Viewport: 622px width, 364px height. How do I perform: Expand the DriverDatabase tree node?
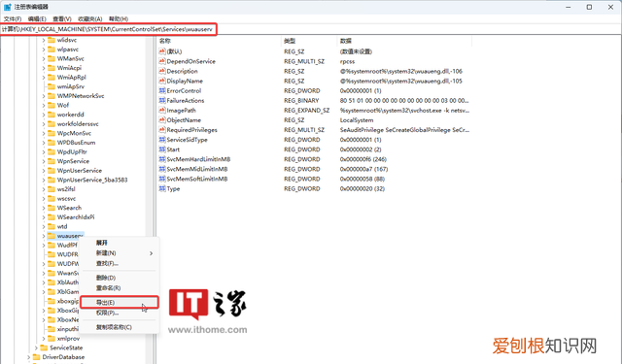[x=28, y=357]
